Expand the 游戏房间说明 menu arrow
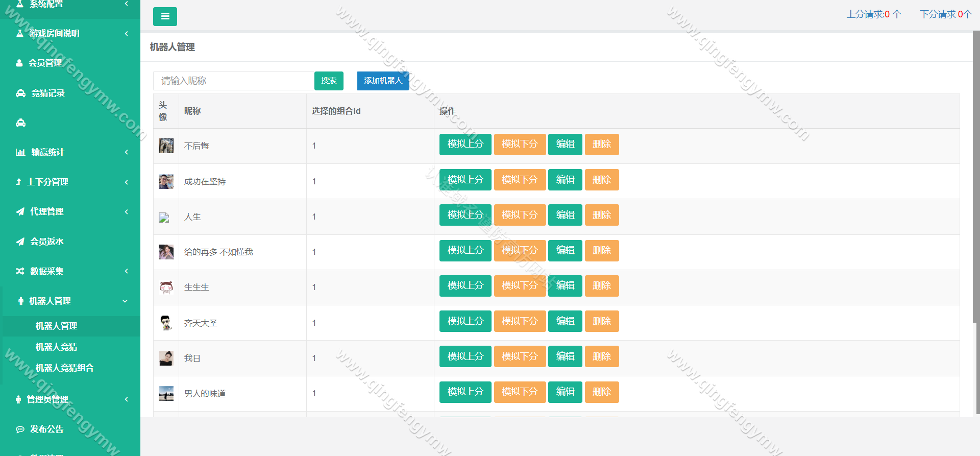Image resolution: width=980 pixels, height=456 pixels. coord(126,34)
